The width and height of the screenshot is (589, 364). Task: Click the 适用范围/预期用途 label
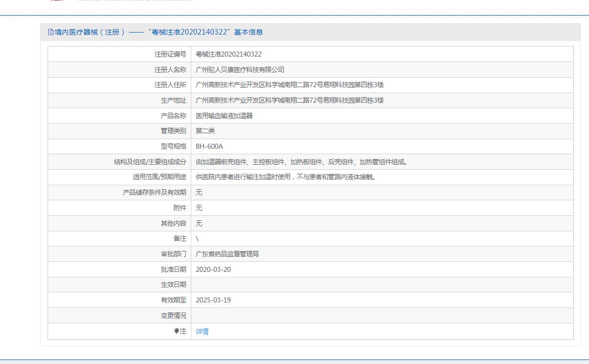coord(160,177)
